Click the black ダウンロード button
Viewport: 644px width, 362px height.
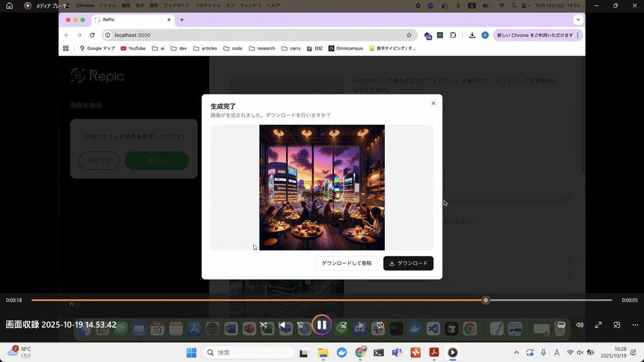(x=408, y=263)
